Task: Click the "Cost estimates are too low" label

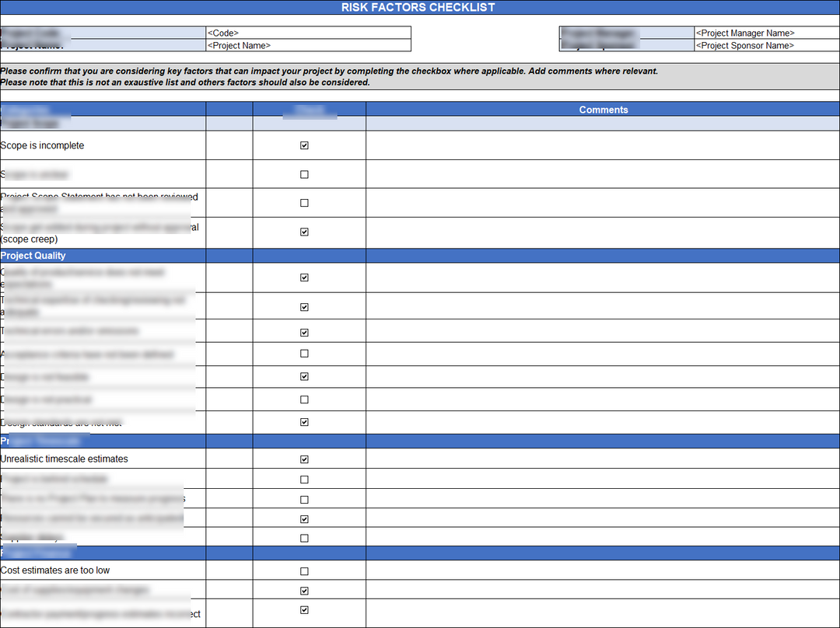Action: point(55,570)
